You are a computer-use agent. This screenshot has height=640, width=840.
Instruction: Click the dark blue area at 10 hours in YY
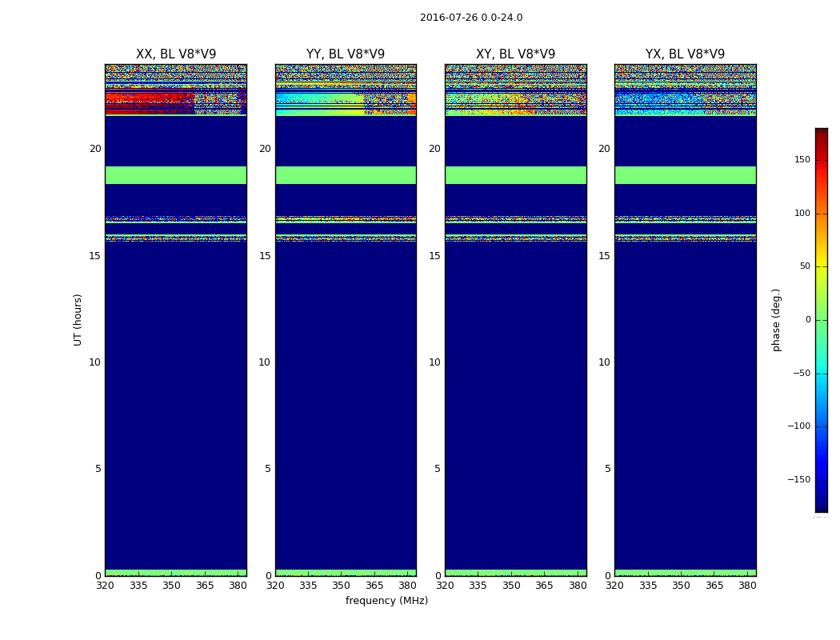point(346,362)
